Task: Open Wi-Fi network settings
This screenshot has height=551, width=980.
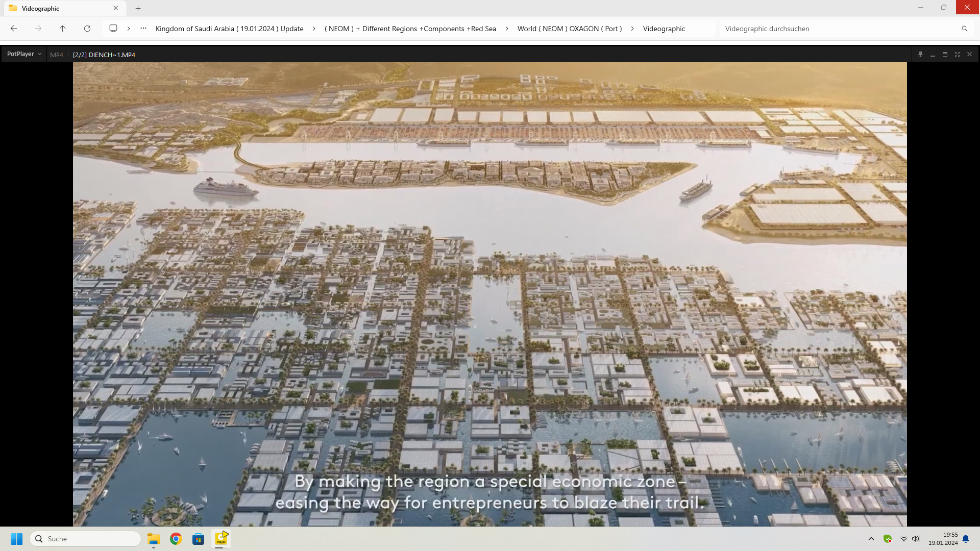Action: tap(903, 539)
